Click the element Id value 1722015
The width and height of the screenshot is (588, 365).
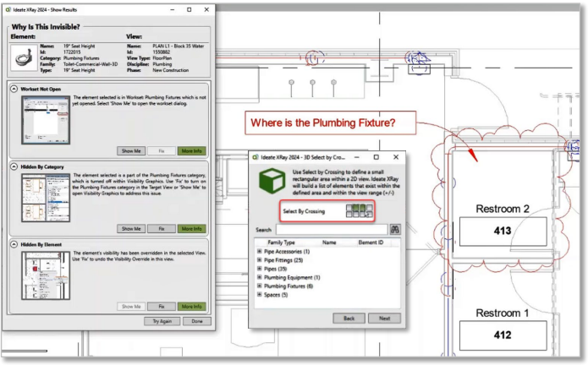pyautogui.click(x=72, y=52)
